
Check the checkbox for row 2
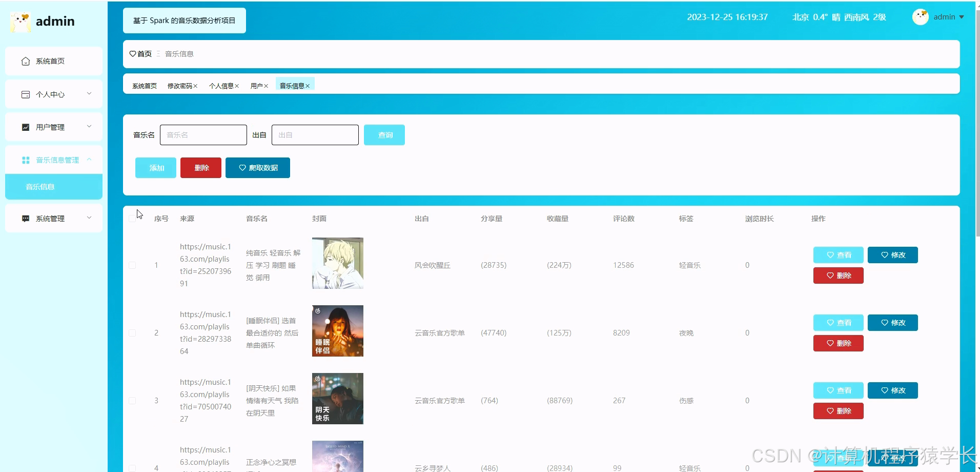tap(132, 333)
